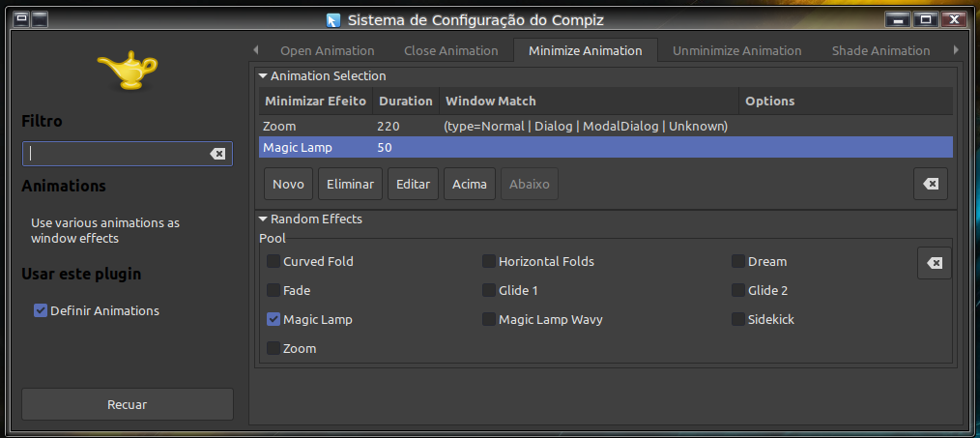Click the duration value 220

[389, 127]
